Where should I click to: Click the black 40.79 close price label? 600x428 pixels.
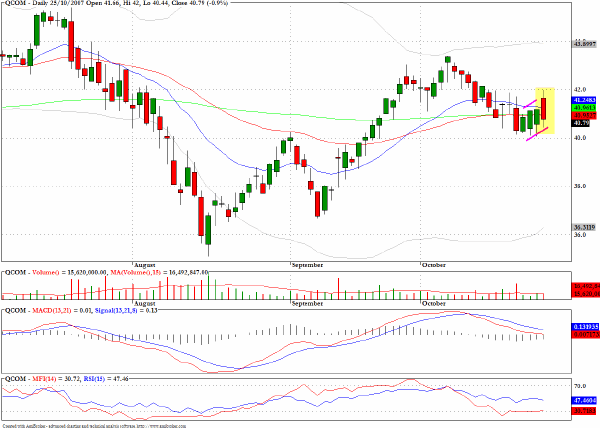tap(581, 123)
